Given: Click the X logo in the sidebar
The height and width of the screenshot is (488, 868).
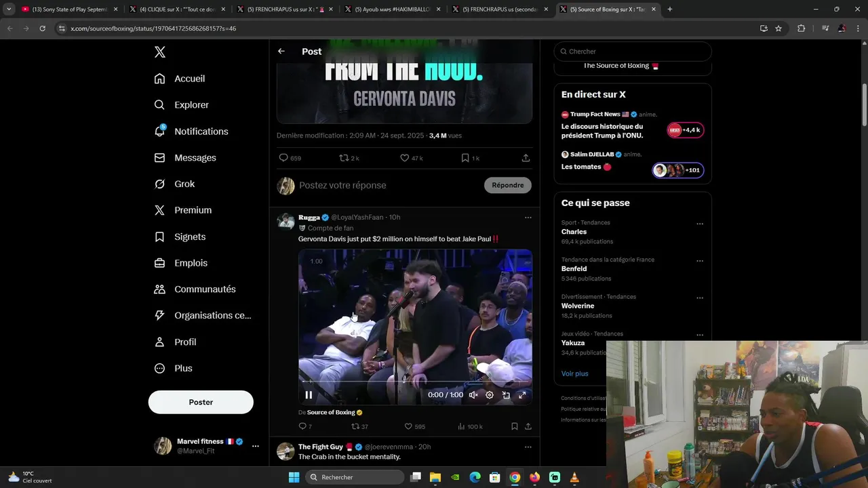Looking at the screenshot, I should (159, 52).
